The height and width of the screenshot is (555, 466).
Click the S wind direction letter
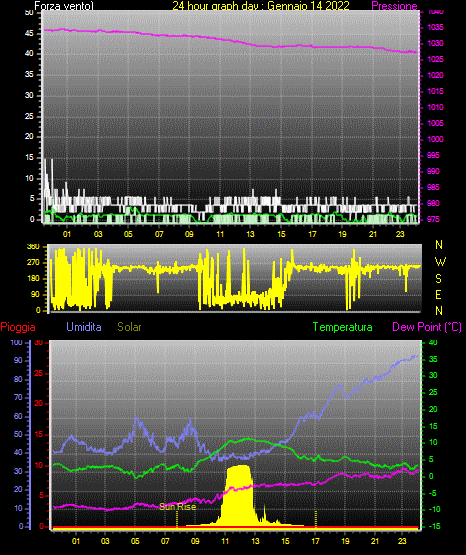pos(438,279)
